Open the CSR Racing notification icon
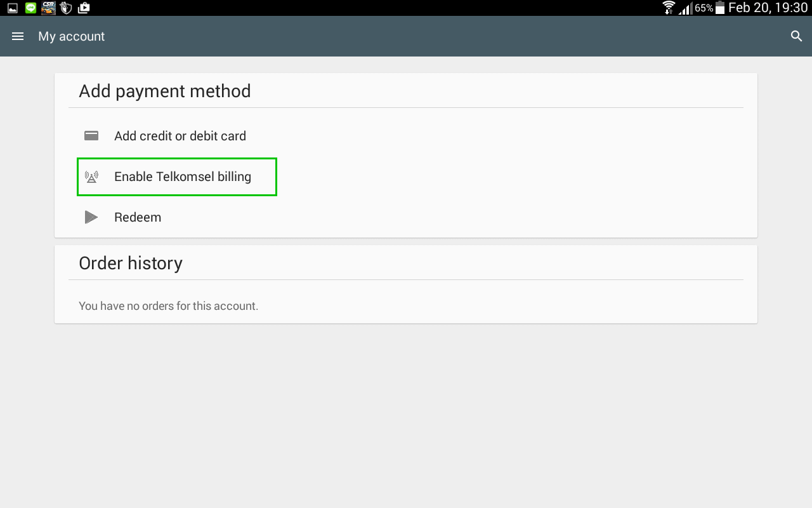 tap(48, 8)
